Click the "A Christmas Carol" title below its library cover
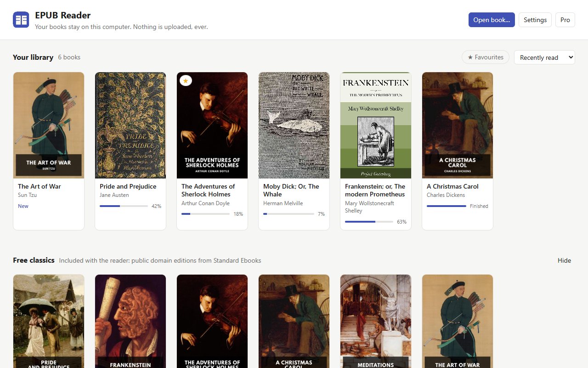The height and width of the screenshot is (368, 588). click(452, 186)
